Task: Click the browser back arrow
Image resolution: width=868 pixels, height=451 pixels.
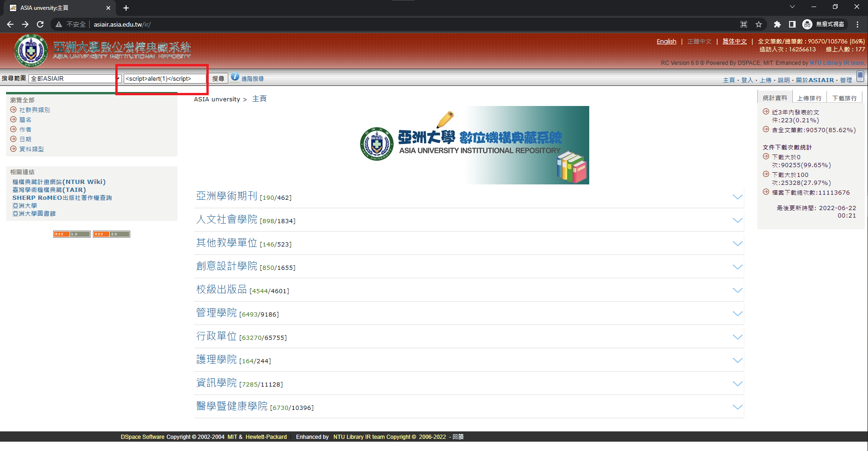Action: pyautogui.click(x=10, y=24)
